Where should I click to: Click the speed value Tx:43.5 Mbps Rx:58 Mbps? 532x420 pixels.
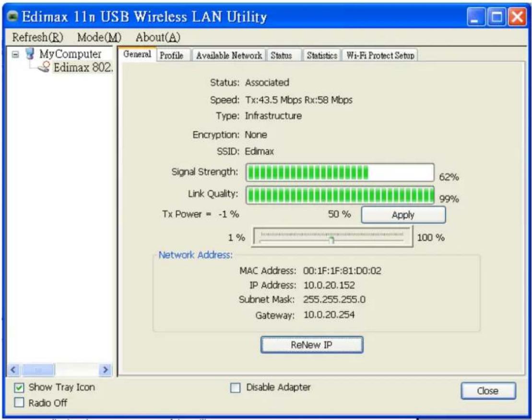[x=298, y=100]
